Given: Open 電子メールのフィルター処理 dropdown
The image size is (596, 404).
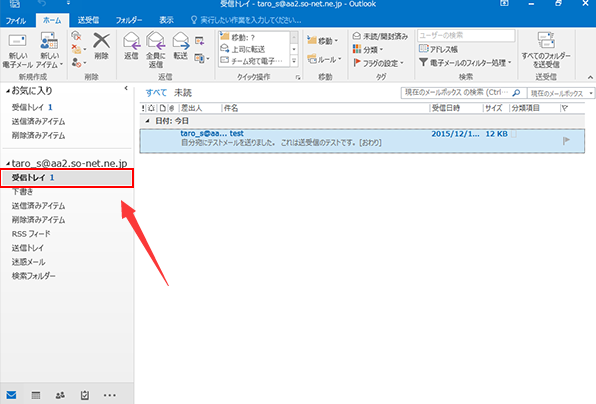Looking at the screenshot, I should (x=465, y=62).
